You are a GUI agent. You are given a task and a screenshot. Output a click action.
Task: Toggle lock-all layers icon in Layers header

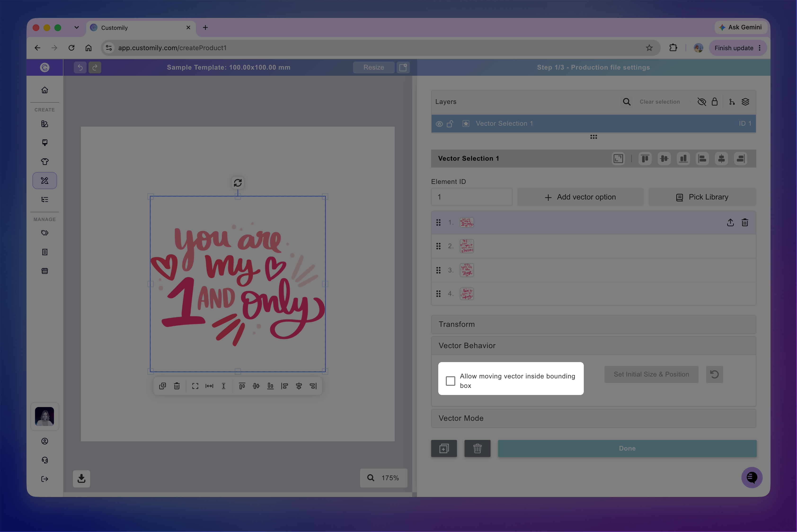[715, 102]
